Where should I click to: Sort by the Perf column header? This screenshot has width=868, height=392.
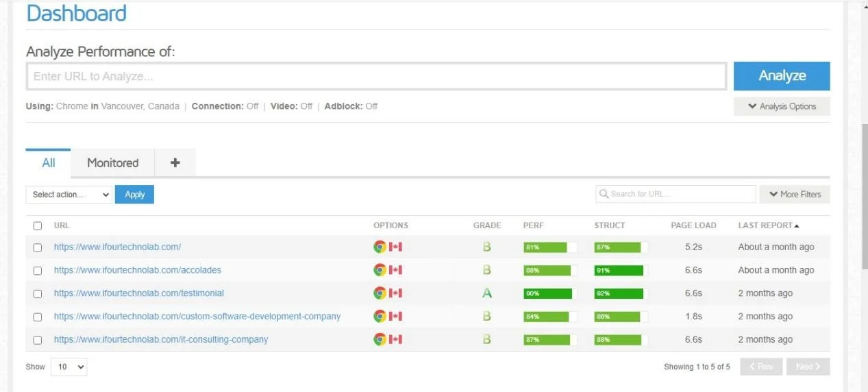coord(533,225)
